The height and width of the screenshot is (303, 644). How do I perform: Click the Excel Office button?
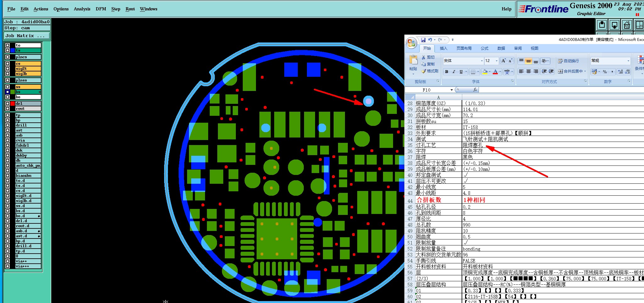pyautogui.click(x=411, y=43)
